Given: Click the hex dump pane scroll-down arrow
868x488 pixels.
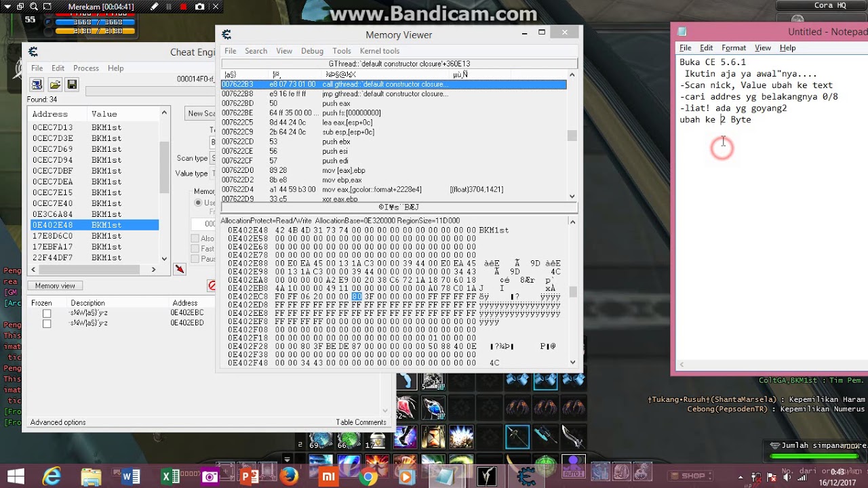Looking at the screenshot, I should point(572,362).
